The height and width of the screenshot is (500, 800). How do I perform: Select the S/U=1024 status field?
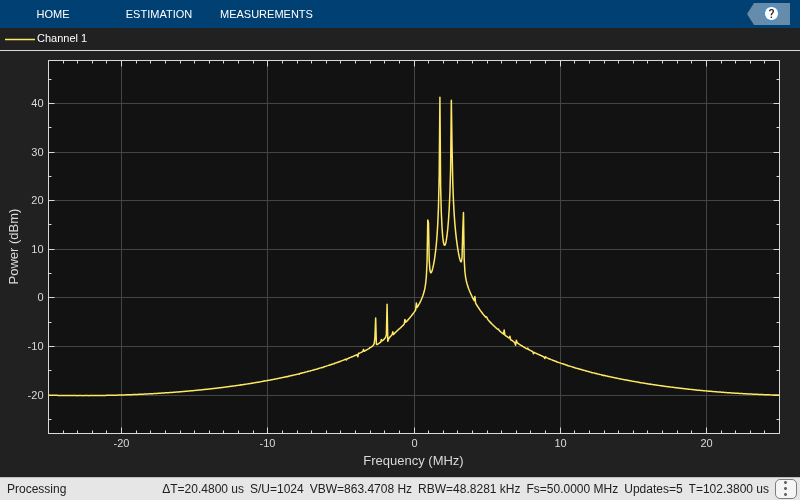[x=277, y=489]
